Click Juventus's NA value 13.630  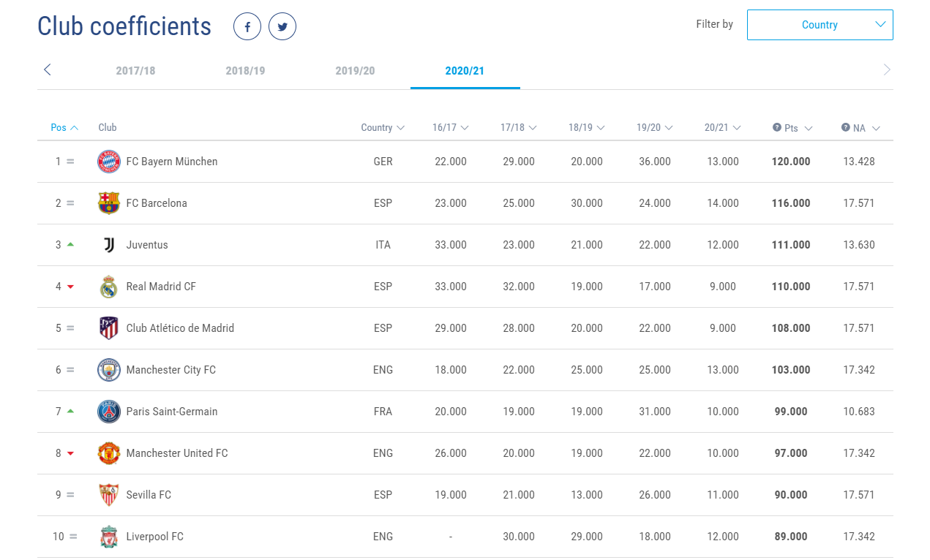[859, 245]
